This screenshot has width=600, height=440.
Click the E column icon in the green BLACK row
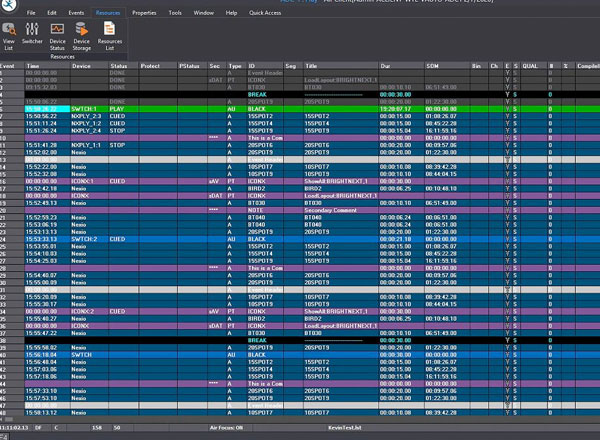pos(507,108)
